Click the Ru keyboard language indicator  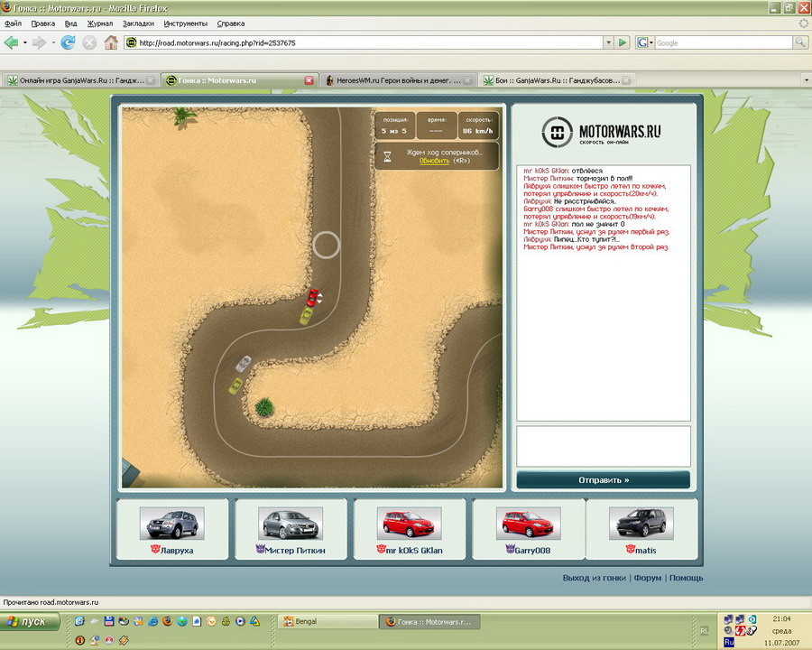tap(729, 642)
